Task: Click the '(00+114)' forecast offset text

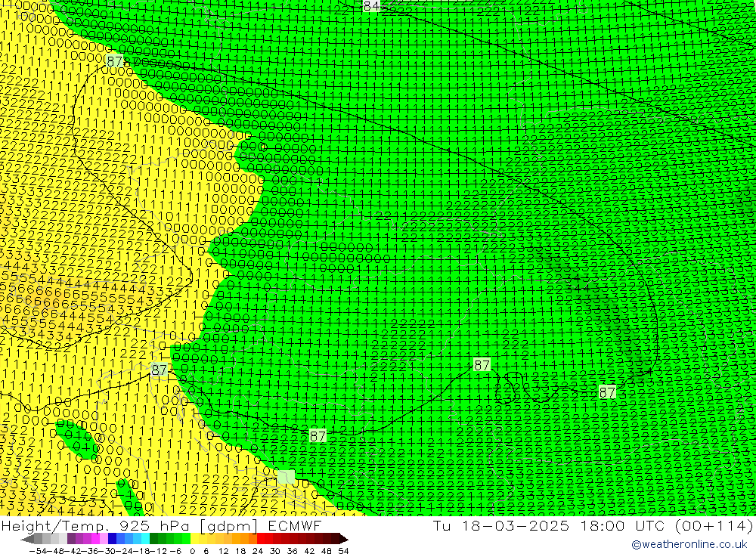Action: pyautogui.click(x=714, y=526)
